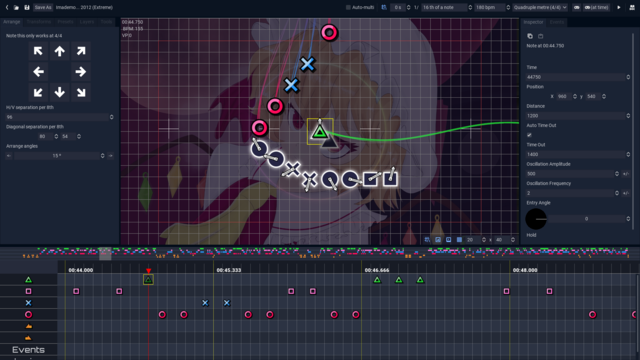This screenshot has width=640, height=360.
Task: Switch to the Transforms tab
Action: [x=39, y=22]
